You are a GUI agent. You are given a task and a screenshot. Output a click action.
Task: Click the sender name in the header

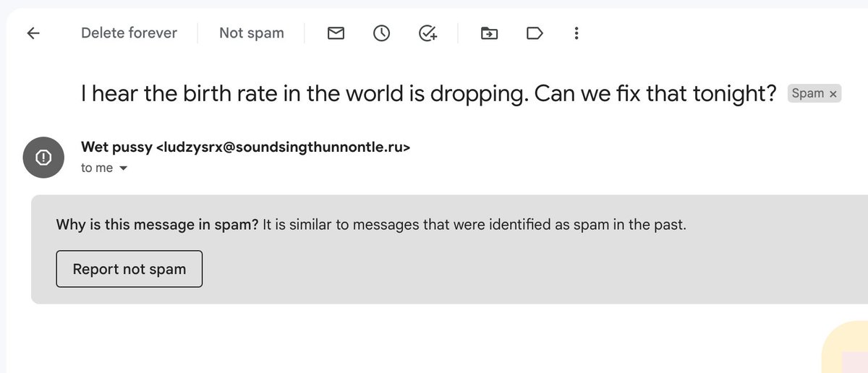tap(117, 147)
